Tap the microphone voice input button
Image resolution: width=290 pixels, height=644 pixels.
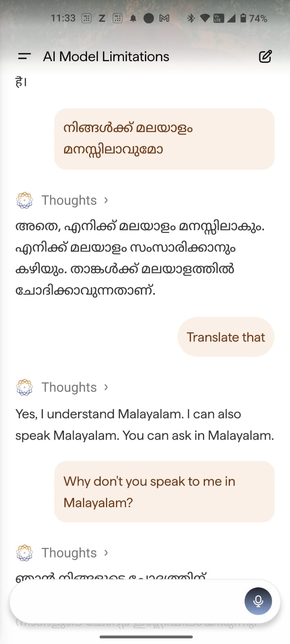pyautogui.click(x=258, y=601)
